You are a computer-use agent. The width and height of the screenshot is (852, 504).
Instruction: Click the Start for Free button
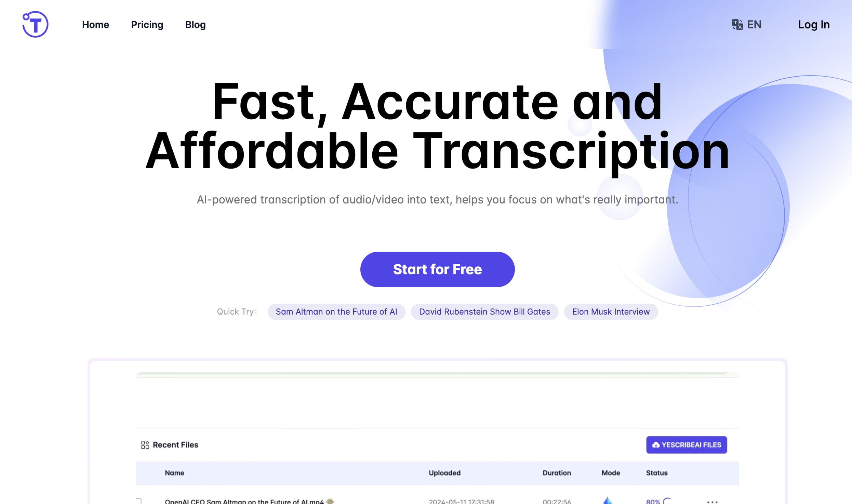[437, 269]
